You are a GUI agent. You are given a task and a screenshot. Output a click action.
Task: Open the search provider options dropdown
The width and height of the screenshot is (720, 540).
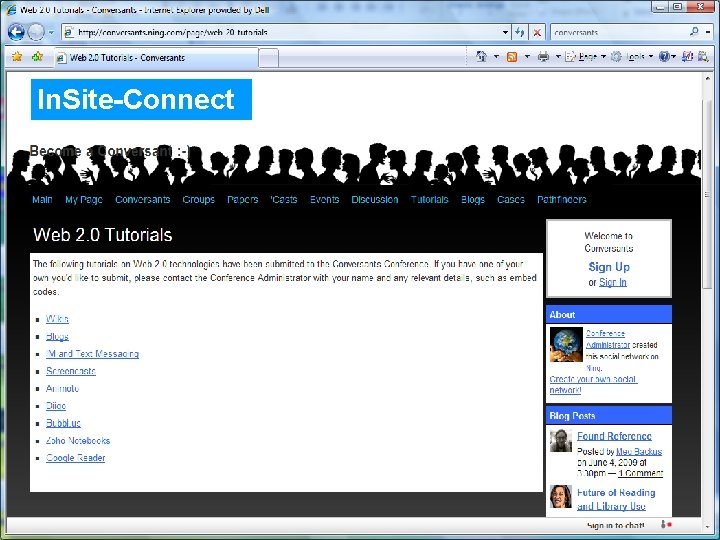coord(708,32)
